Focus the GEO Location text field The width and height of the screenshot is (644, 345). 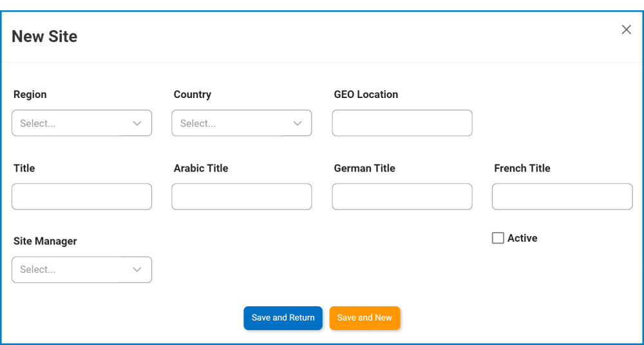[402, 123]
